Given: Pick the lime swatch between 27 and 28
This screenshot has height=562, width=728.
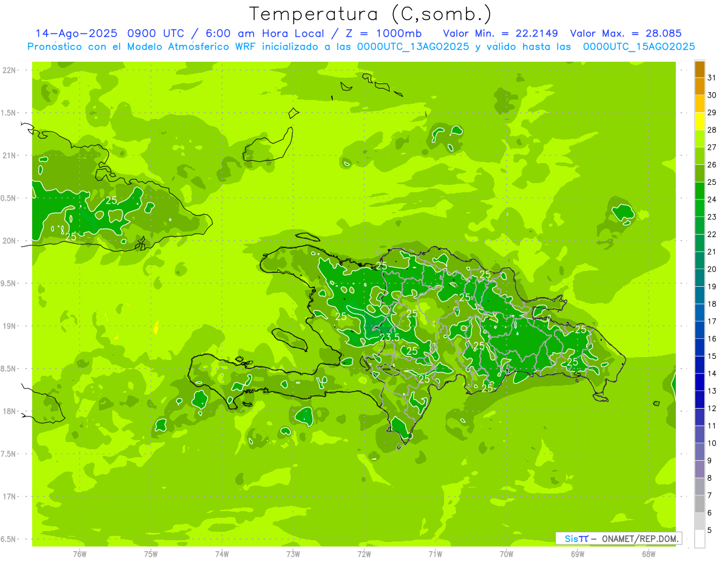Looking at the screenshot, I should (699, 139).
